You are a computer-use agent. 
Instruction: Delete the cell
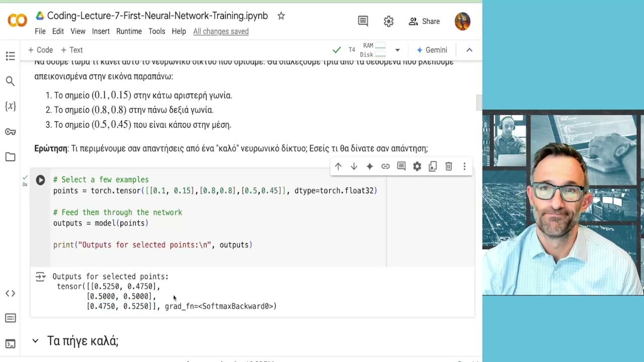click(x=449, y=166)
